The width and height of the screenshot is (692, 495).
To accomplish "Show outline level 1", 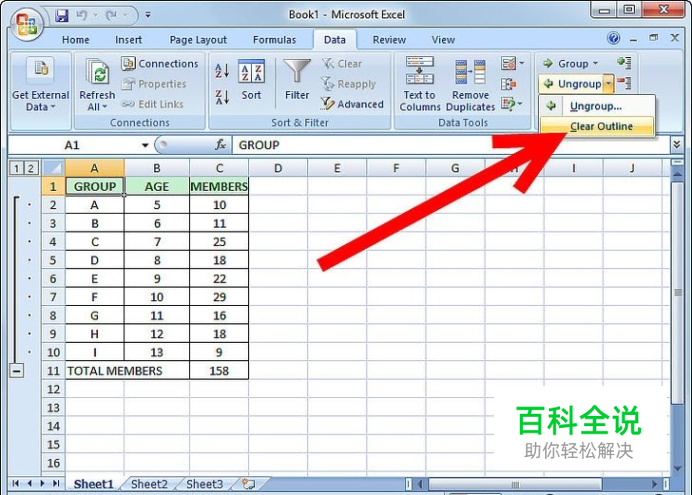I will click(x=16, y=168).
